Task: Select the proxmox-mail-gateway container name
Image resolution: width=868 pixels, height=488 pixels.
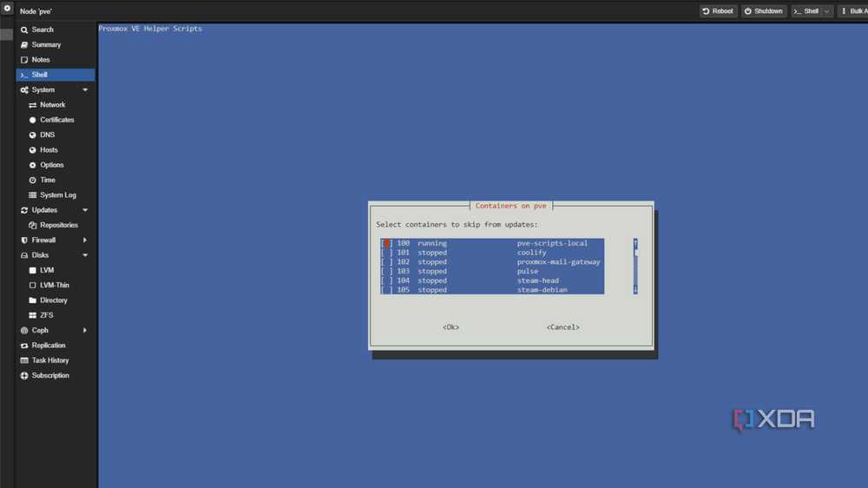Action: tap(558, 262)
